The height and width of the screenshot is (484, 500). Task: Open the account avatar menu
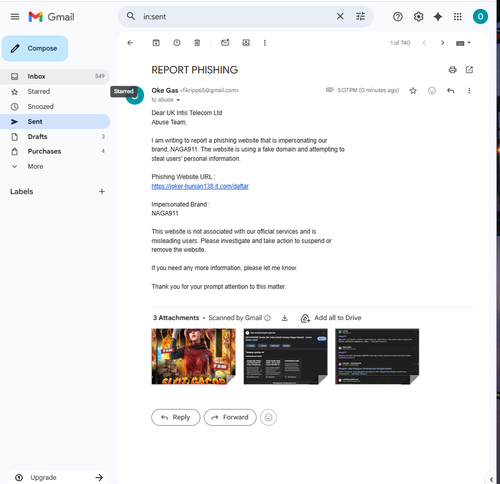(480, 16)
